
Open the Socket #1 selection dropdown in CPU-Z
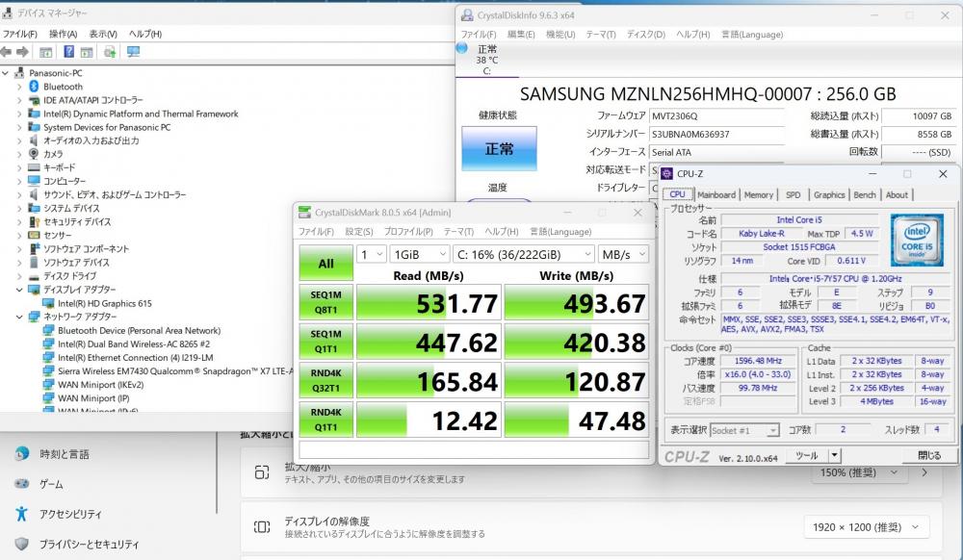pos(744,430)
